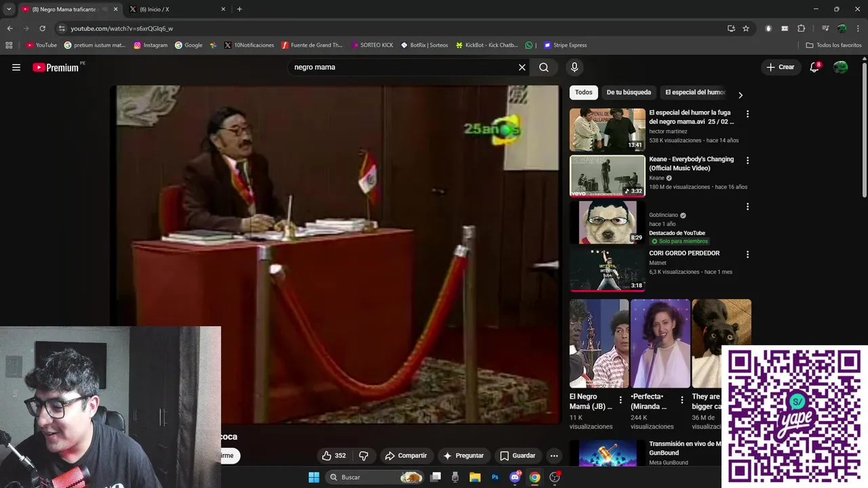Image resolution: width=868 pixels, height=488 pixels.
Task: Open the Windows Start menu
Action: (x=314, y=477)
